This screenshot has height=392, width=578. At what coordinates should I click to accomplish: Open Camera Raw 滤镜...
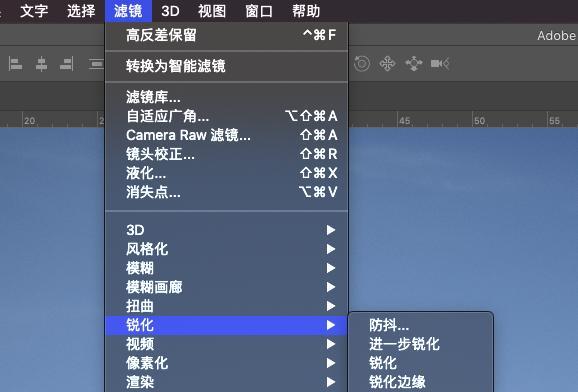click(227, 135)
